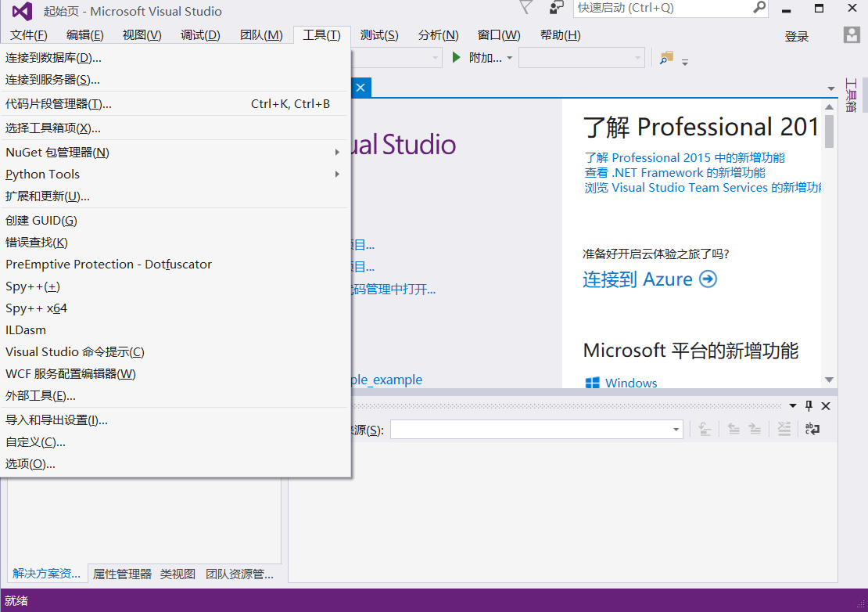Open the 附加 button dropdown arrow
This screenshot has width=868, height=612.
pyautogui.click(x=510, y=58)
